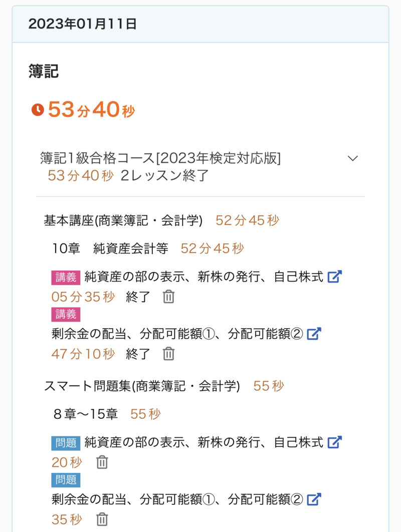Delete the 05分35秒 lecture record
The width and height of the screenshot is (401, 532).
point(169,297)
